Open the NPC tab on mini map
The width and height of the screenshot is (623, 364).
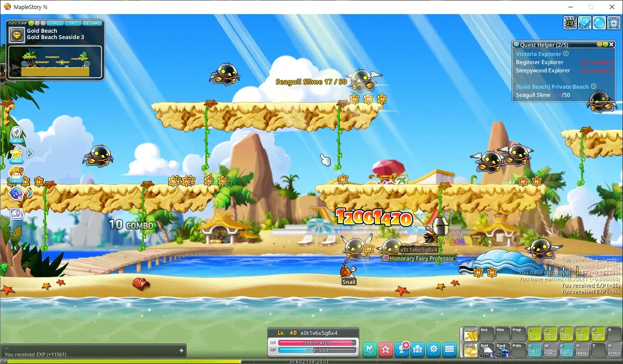pos(72,23)
